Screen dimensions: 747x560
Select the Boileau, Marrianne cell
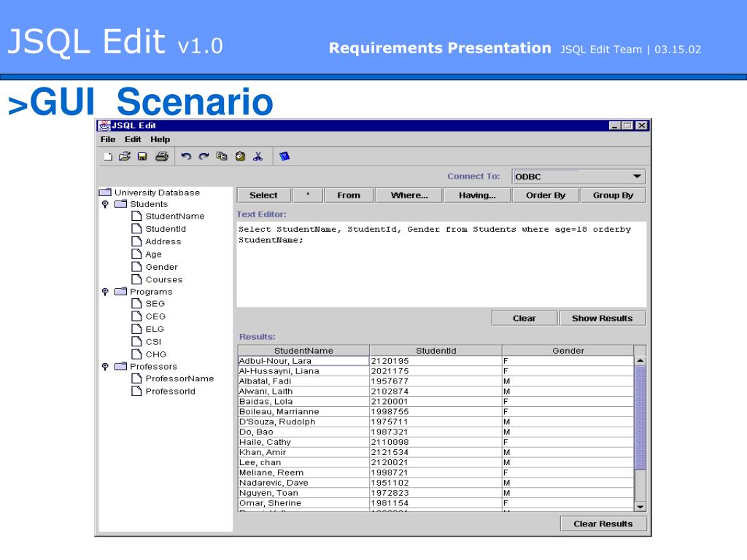(303, 412)
